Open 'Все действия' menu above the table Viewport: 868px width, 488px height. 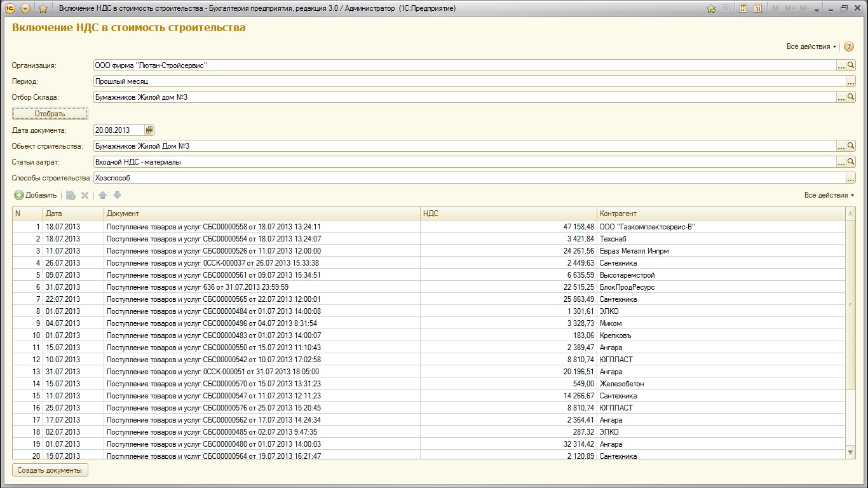click(829, 195)
